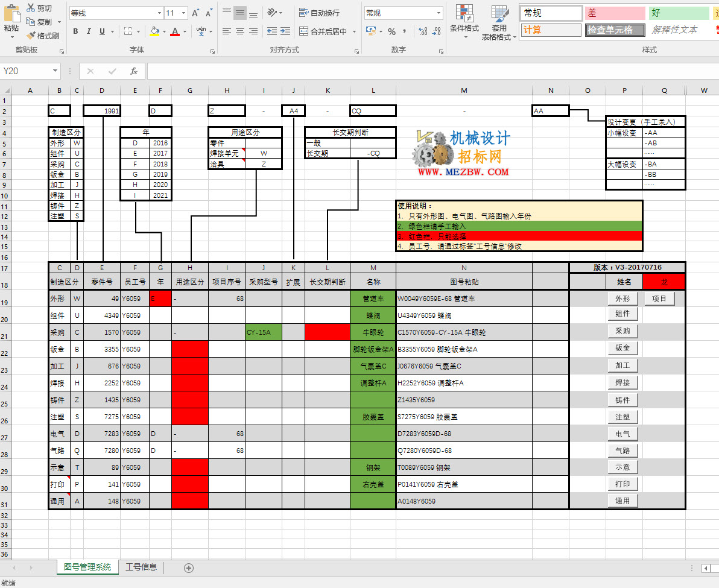Align text to middle of cell

click(x=240, y=13)
